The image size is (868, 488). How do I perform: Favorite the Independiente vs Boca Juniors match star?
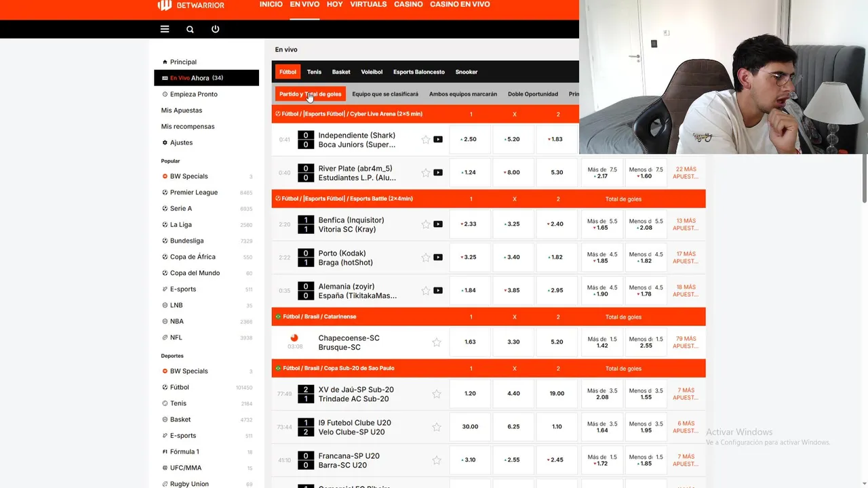426,140
